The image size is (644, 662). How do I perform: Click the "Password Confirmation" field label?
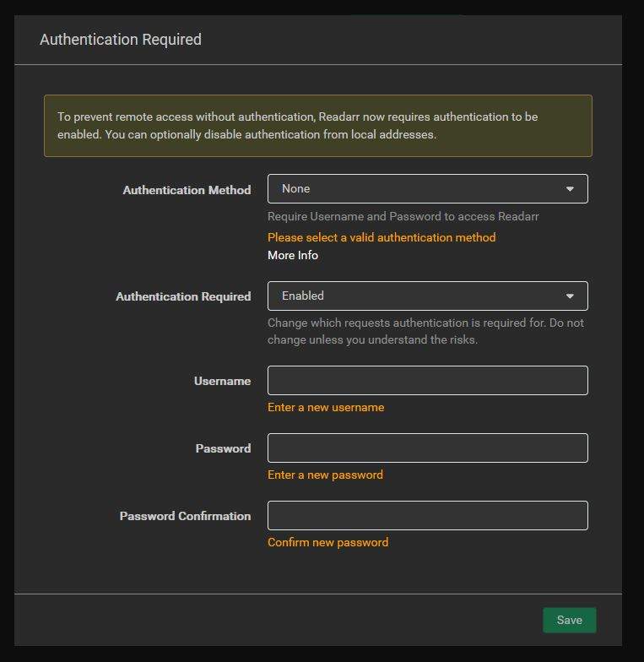tap(185, 516)
